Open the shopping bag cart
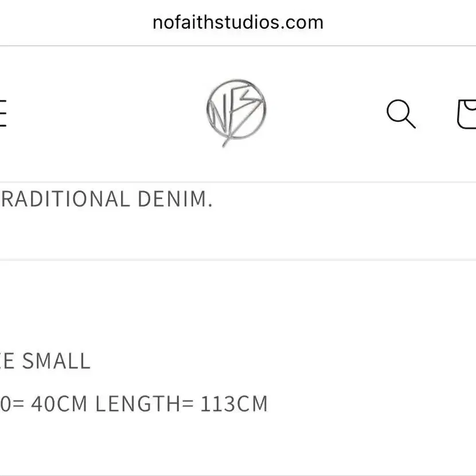The image size is (476, 476). coord(467,114)
